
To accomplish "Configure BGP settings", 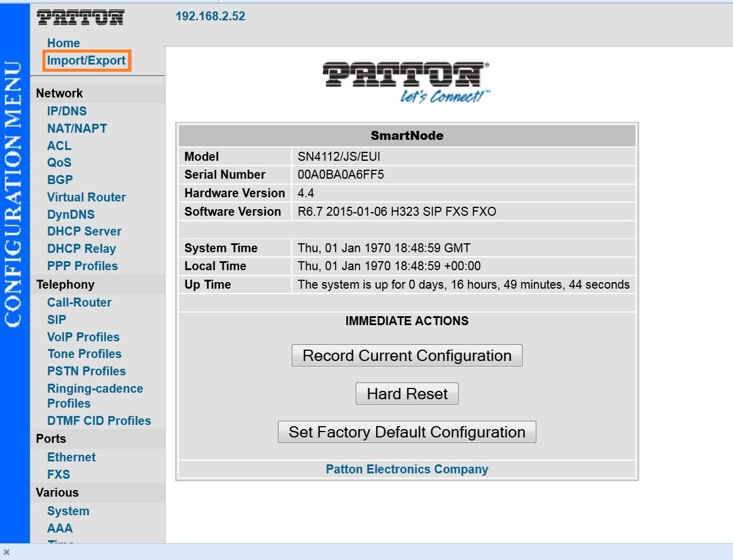I will point(60,179).
